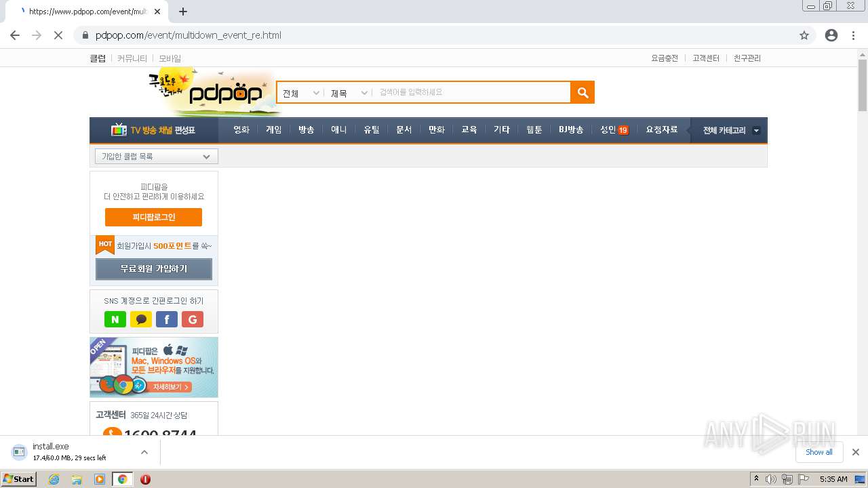Go back to the previous page

click(x=15, y=35)
